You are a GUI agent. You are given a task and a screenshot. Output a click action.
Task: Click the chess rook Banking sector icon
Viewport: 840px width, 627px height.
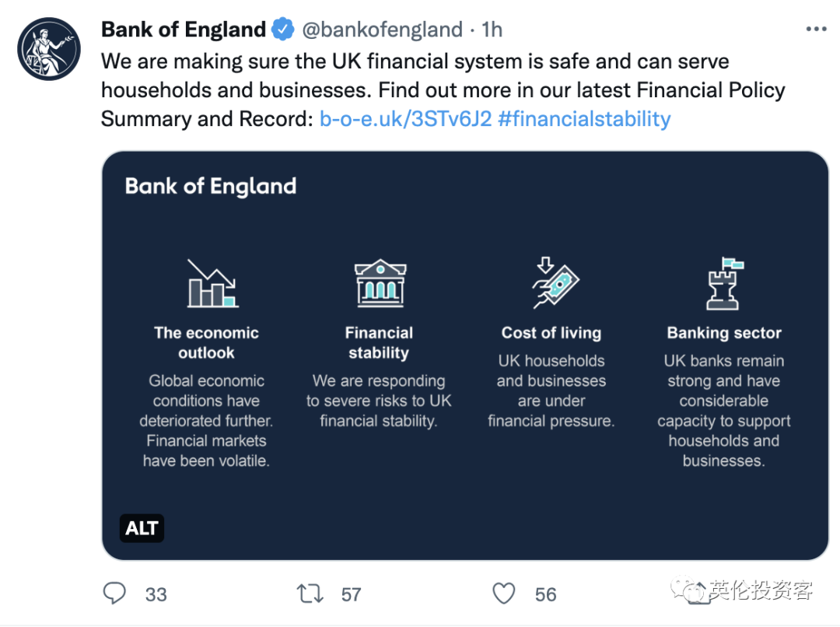pyautogui.click(x=724, y=283)
